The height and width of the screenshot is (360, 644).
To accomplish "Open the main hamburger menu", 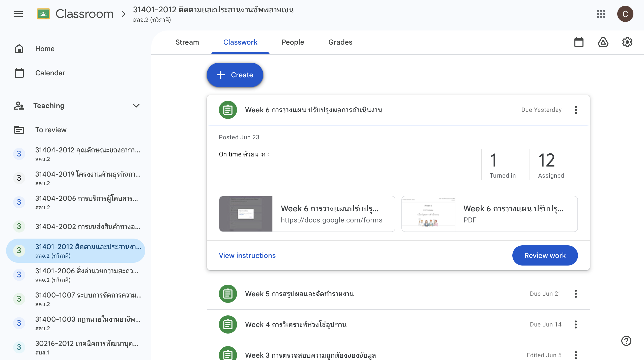I will click(x=18, y=14).
